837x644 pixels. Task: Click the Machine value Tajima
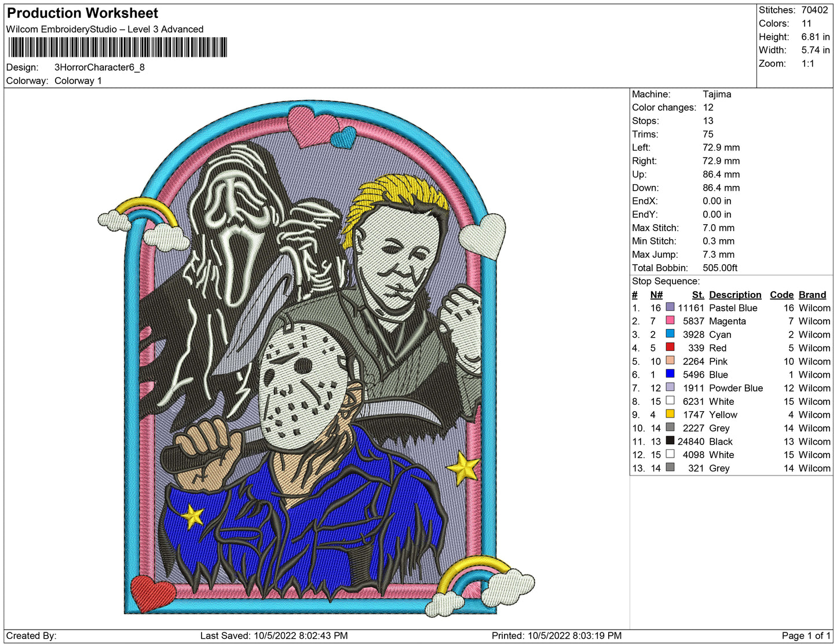coord(717,94)
